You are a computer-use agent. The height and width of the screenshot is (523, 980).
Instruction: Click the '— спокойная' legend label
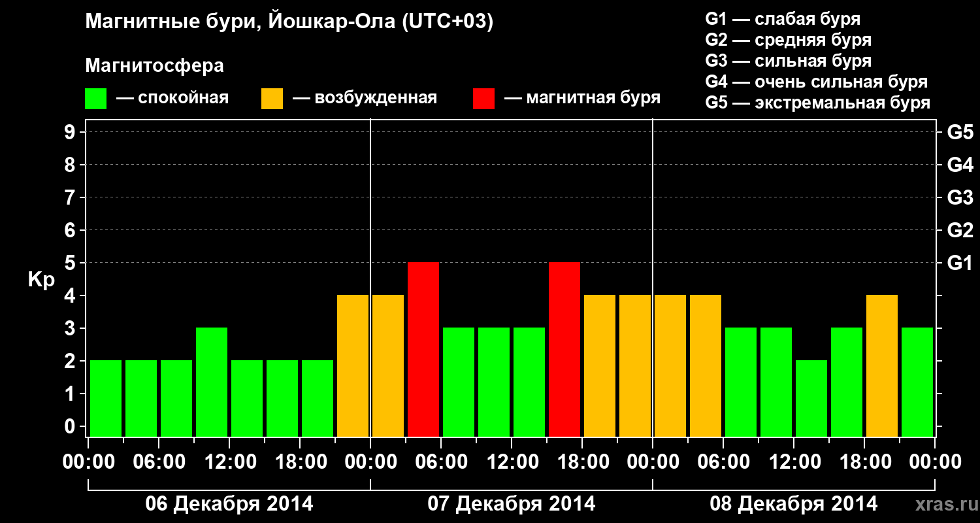[172, 99]
